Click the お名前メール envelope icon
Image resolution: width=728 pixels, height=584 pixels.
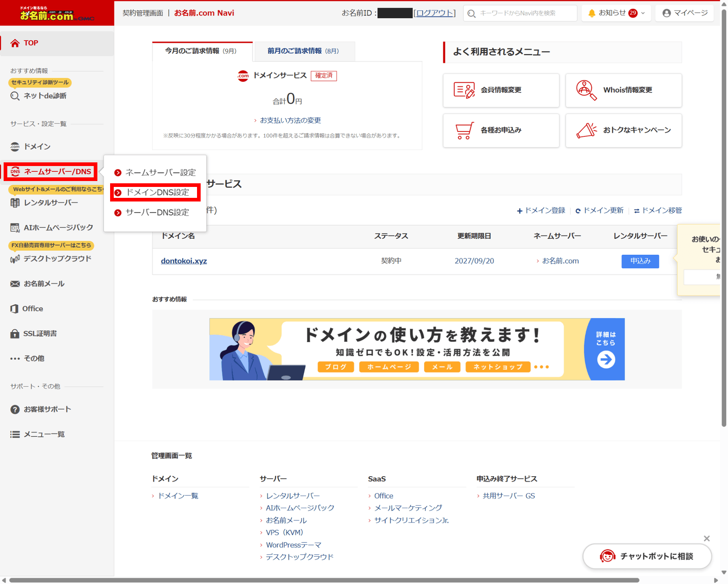click(x=15, y=284)
